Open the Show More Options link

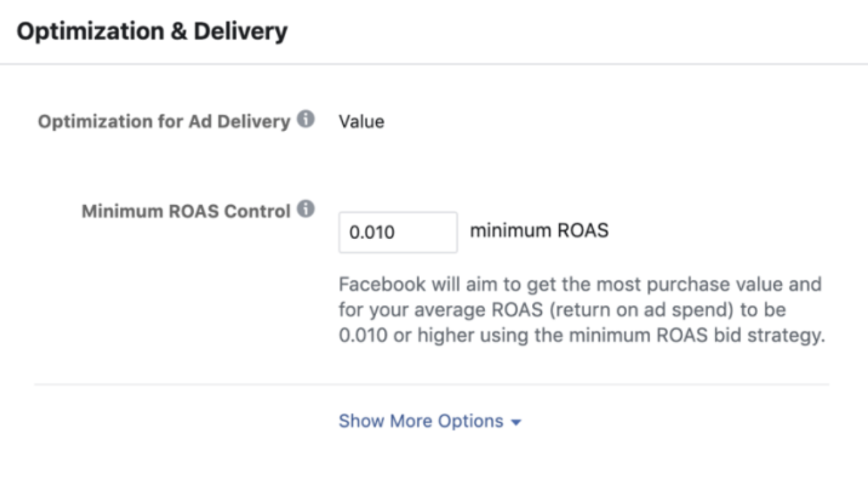[421, 421]
